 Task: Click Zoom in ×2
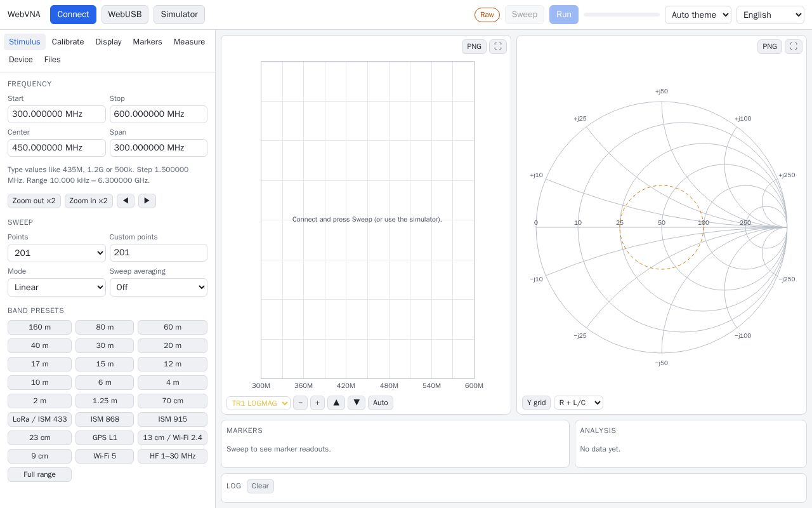[89, 201]
